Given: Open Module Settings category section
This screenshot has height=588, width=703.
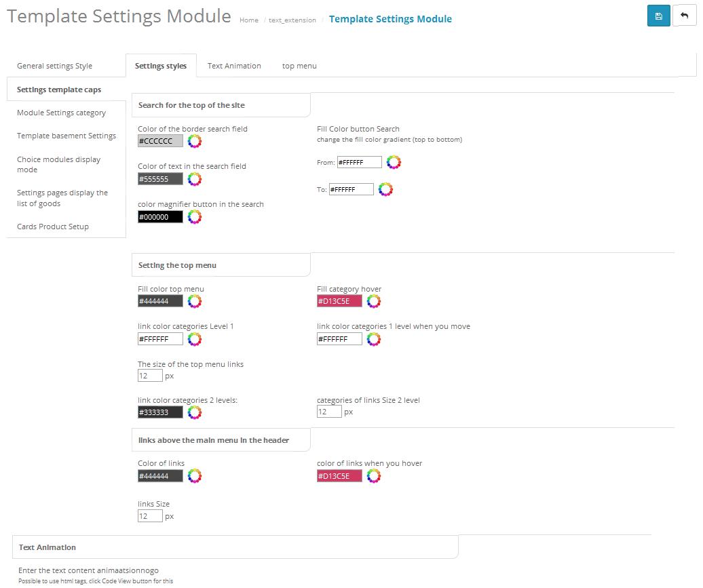Looking at the screenshot, I should click(62, 113).
